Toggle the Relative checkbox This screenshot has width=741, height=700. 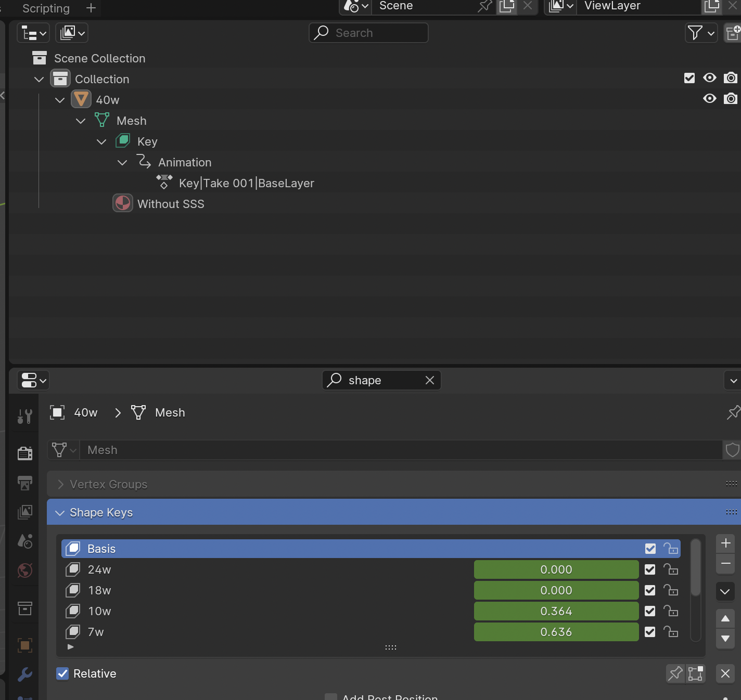coord(62,673)
